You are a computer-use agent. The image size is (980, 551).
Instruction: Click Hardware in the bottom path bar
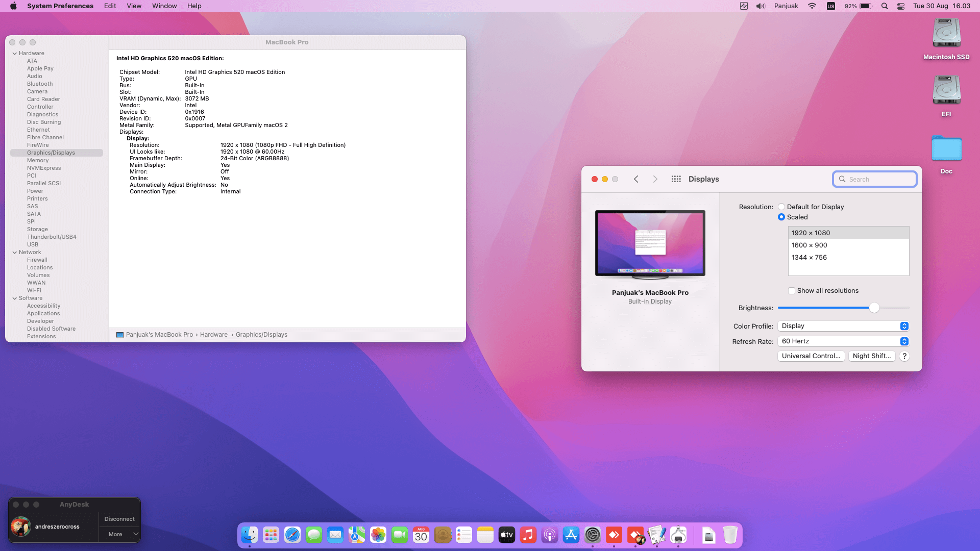click(214, 335)
